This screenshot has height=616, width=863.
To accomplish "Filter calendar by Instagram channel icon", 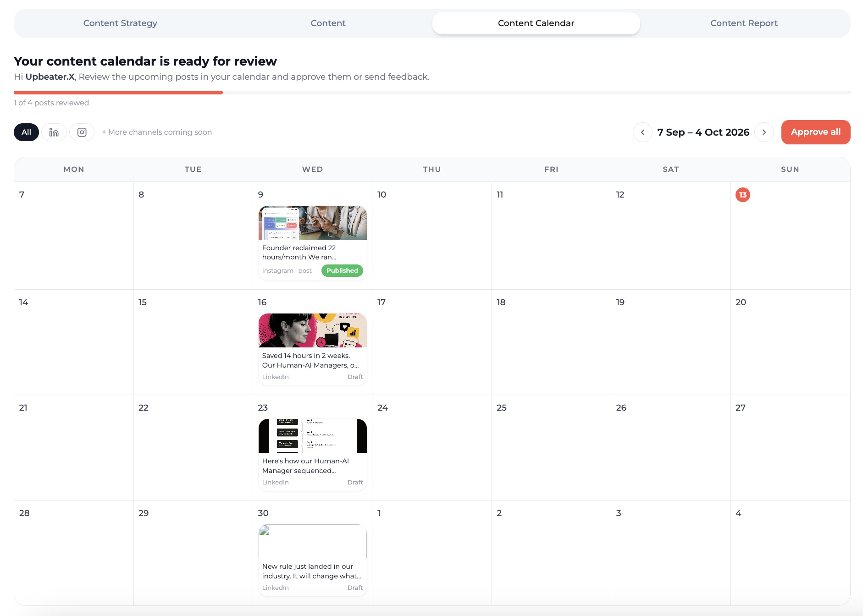I will tap(82, 132).
